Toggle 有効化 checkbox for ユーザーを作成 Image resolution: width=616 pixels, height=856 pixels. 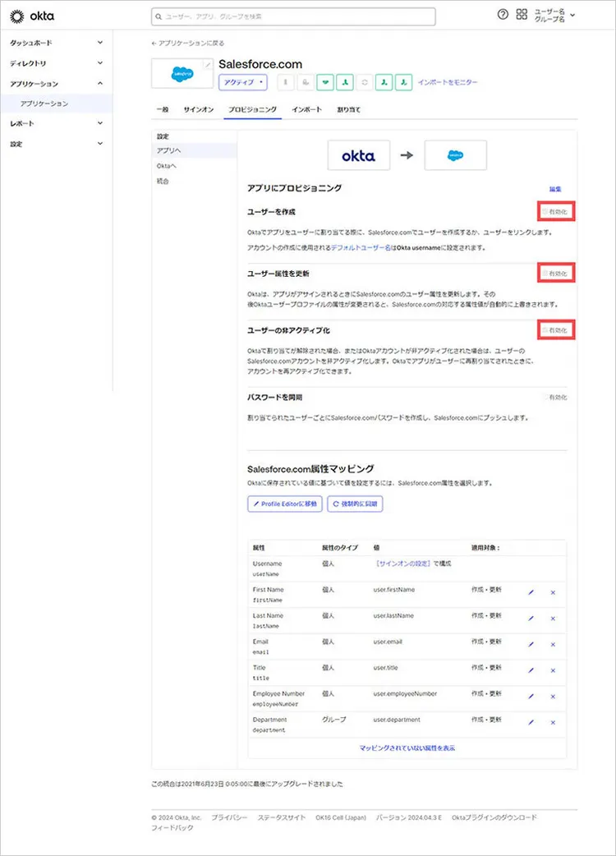click(x=545, y=211)
